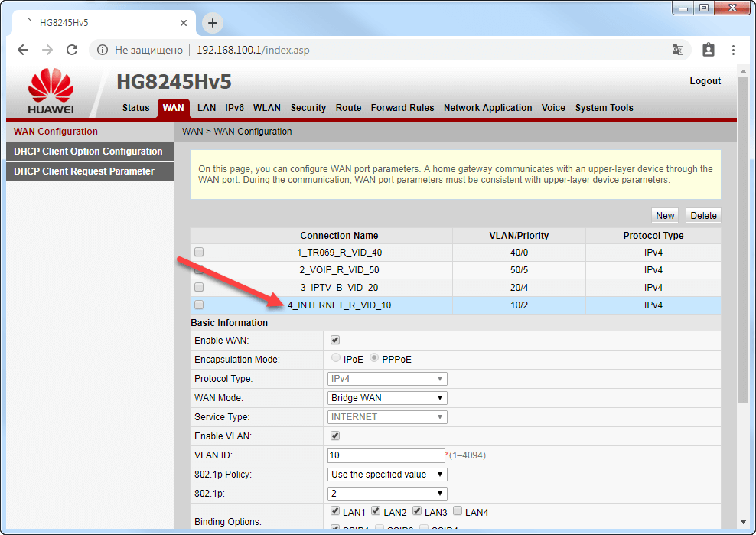Viewport: 756px width, 535px height.
Task: Click the not-secure site info icon
Action: click(x=103, y=50)
